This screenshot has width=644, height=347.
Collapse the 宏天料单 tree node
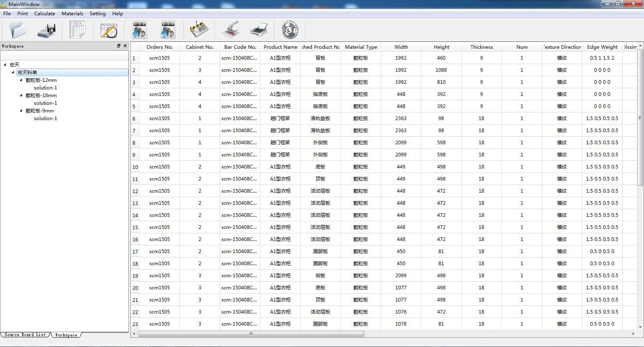tap(13, 72)
